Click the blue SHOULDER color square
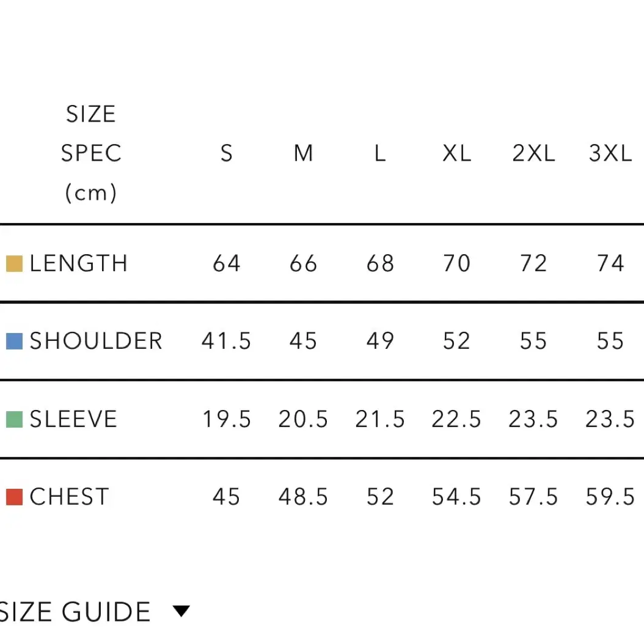644x644 pixels. [x=14, y=342]
